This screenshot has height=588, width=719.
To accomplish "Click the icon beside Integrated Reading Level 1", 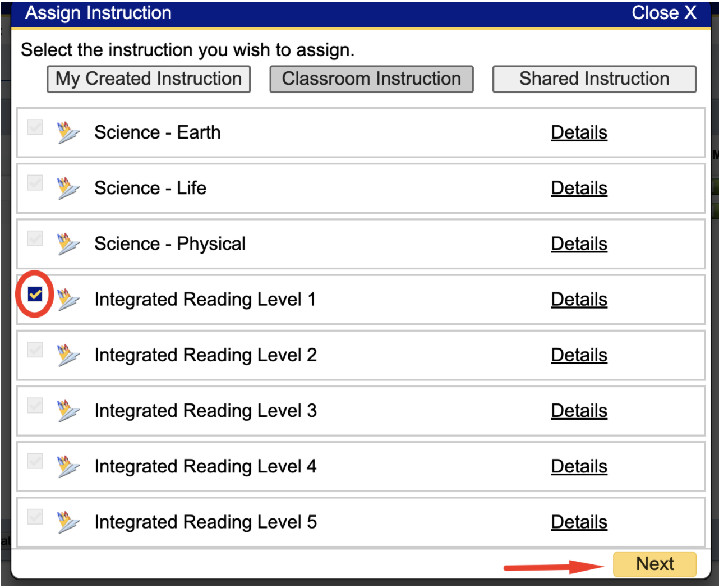I will (x=69, y=300).
